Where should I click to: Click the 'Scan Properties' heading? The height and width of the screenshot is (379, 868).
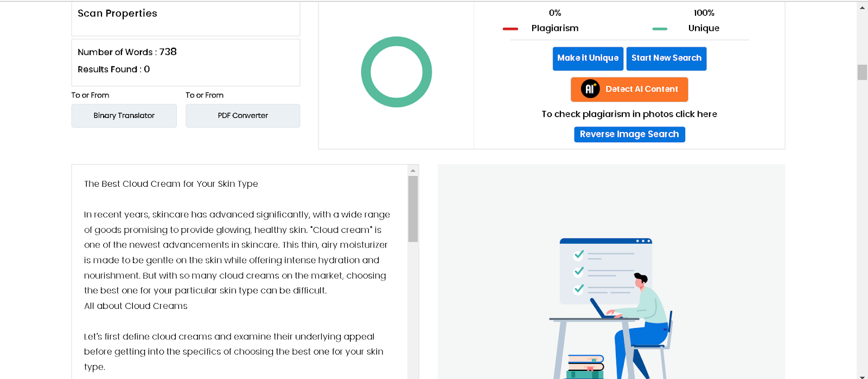pyautogui.click(x=117, y=14)
